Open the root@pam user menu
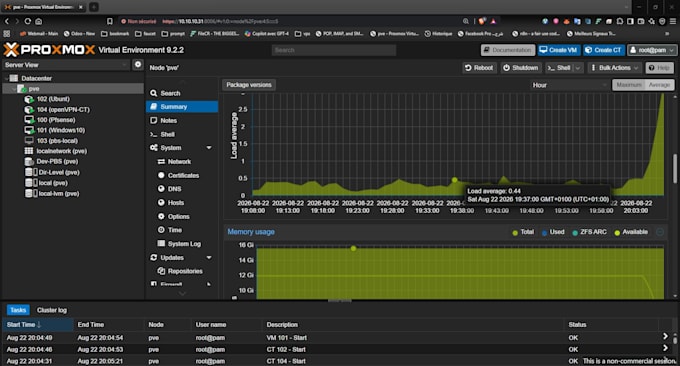This screenshot has width=680, height=366. pyautogui.click(x=652, y=50)
